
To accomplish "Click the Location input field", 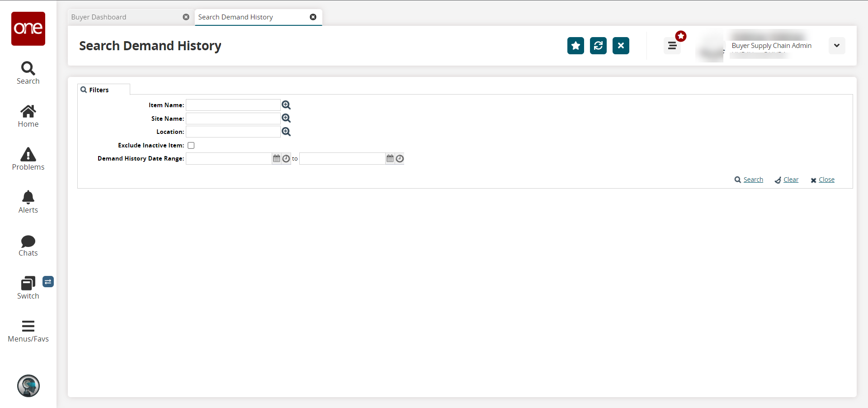I will (x=233, y=132).
